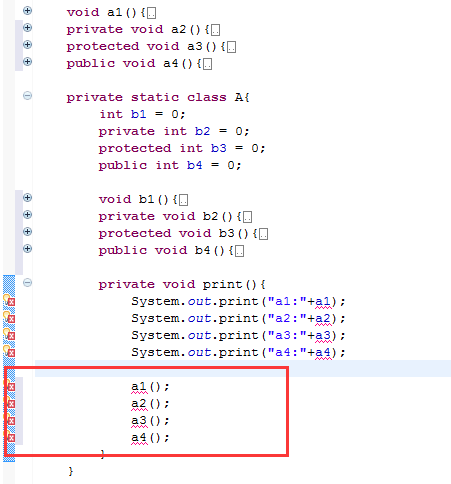
Task: Click field b4 in 'public int b4 = 0;'
Action: (x=195, y=165)
